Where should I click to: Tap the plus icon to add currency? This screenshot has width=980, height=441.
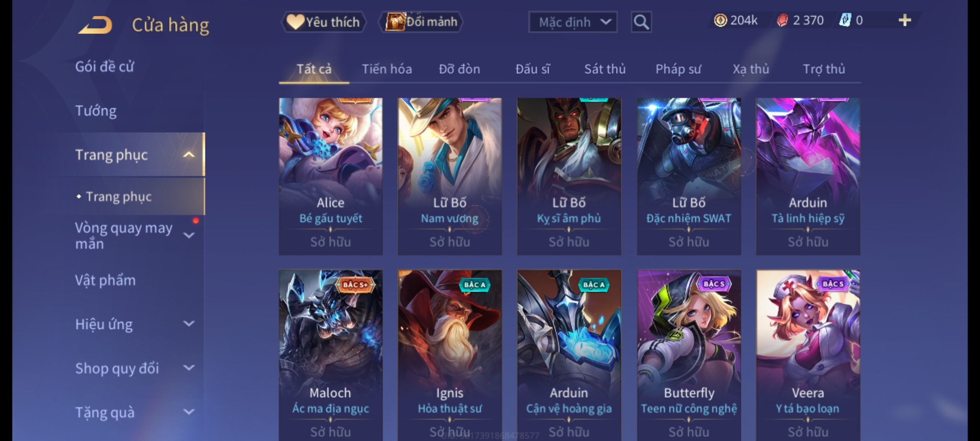905,20
